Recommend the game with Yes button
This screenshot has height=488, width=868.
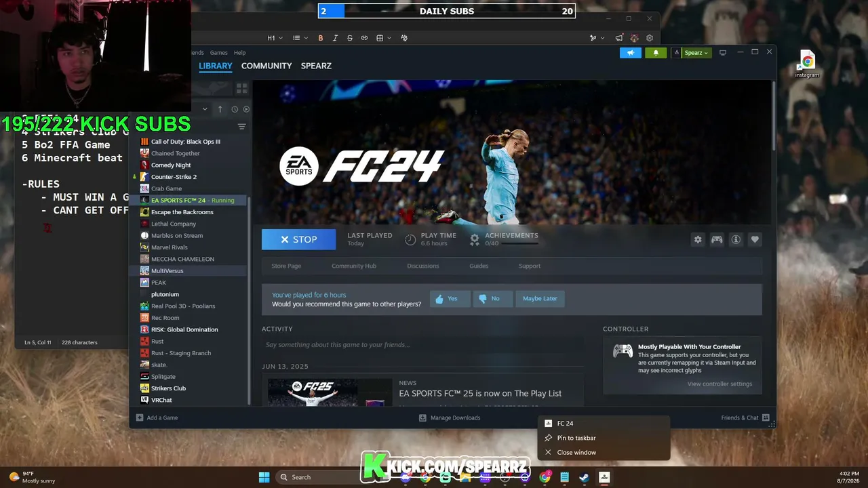click(450, 299)
